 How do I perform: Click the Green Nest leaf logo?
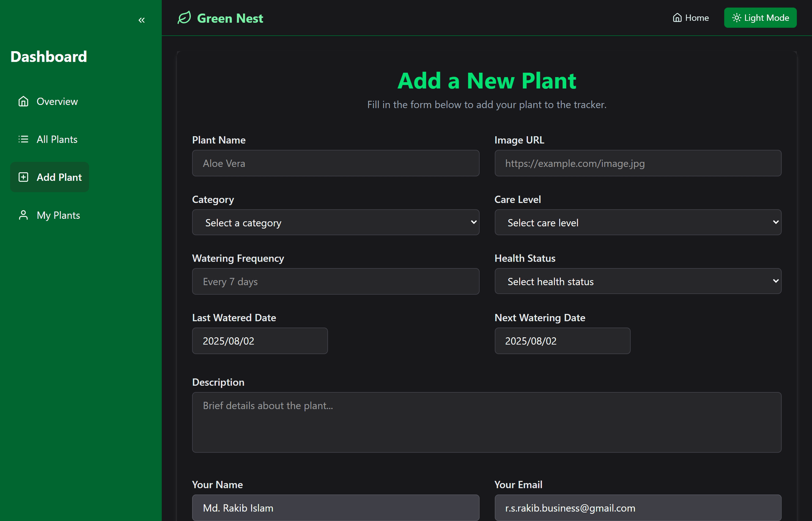[x=184, y=18]
